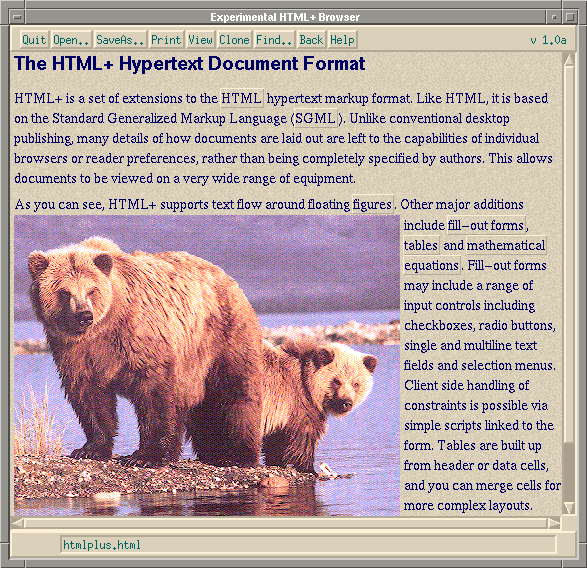Screen dimensions: 587x568
Task: Select the View toolbar button
Action: tap(200, 40)
